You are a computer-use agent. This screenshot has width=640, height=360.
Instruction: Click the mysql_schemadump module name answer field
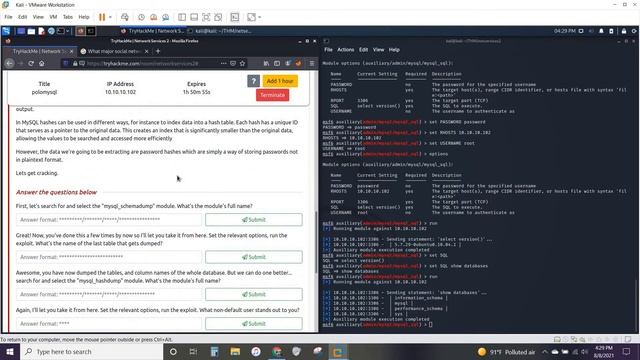[109, 220]
